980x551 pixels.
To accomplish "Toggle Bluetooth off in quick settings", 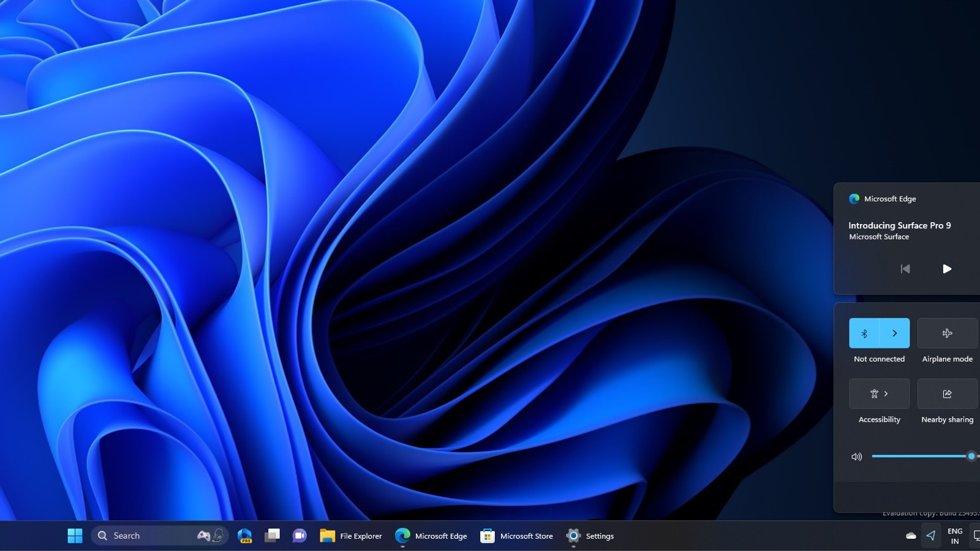I will pyautogui.click(x=864, y=333).
